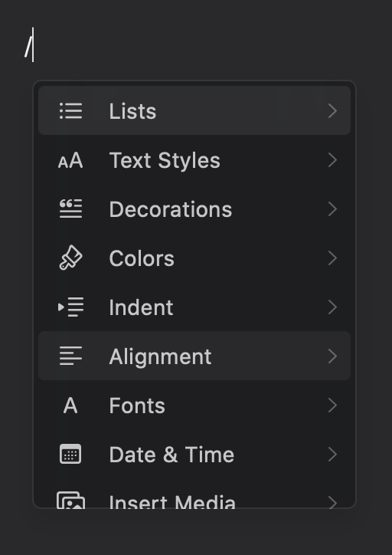Image resolution: width=392 pixels, height=555 pixels.
Task: Select the Indent label in menu
Action: pyautogui.click(x=141, y=307)
